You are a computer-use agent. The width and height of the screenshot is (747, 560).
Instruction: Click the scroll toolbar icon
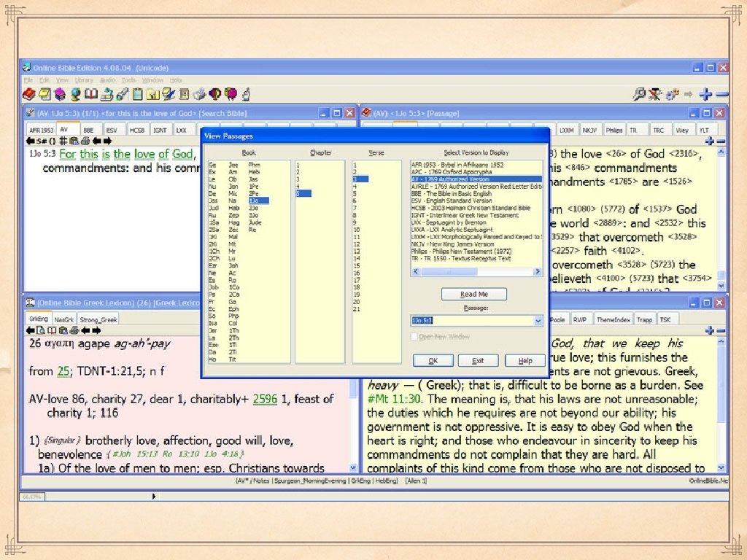pos(184,94)
